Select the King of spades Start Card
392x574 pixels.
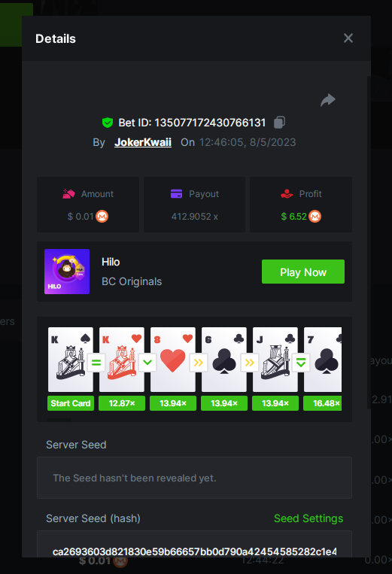coord(71,360)
